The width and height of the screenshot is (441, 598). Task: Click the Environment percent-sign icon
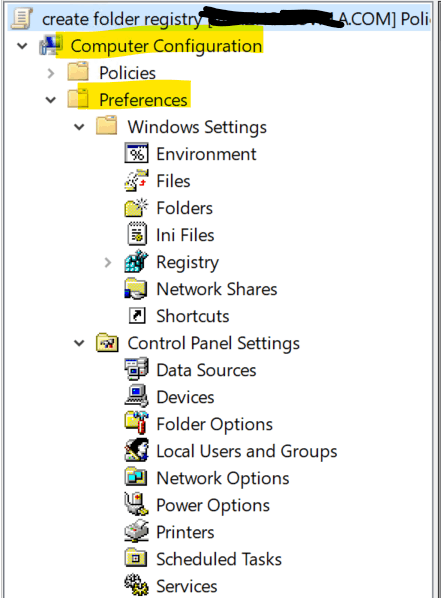pos(136,153)
